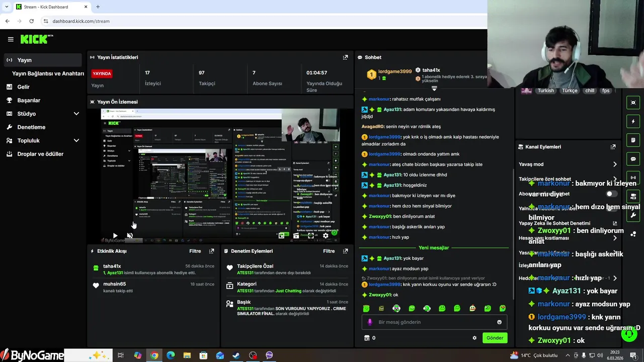This screenshot has height=362, width=644.
Task: Open Yavaş mod options chevron
Action: (614, 164)
